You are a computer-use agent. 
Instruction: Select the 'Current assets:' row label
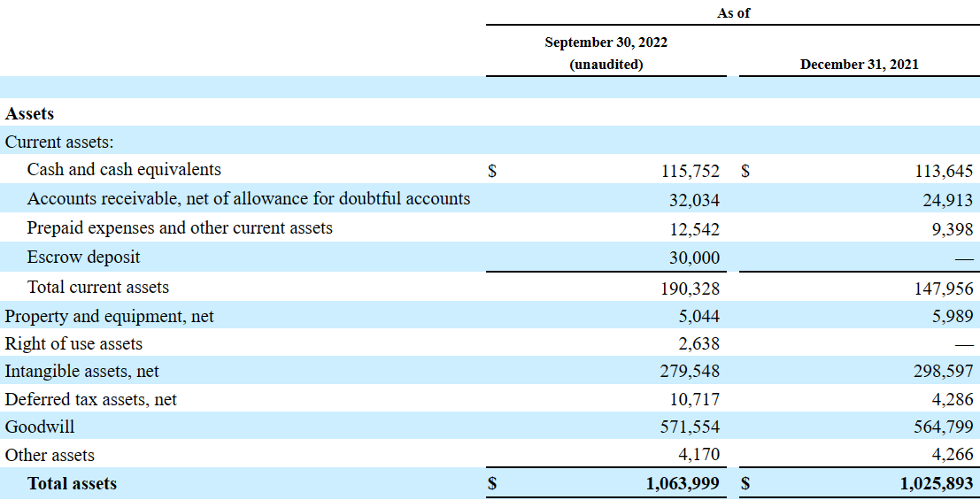point(59,142)
